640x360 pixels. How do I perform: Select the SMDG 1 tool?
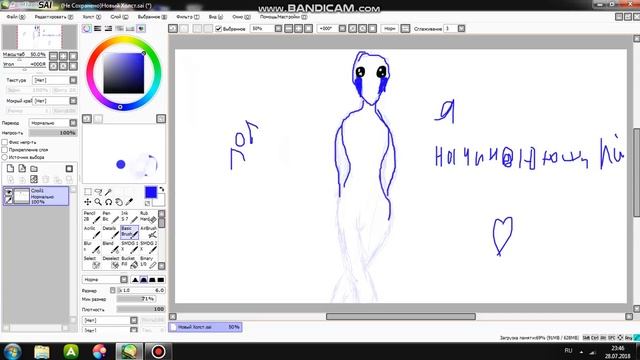point(129,247)
